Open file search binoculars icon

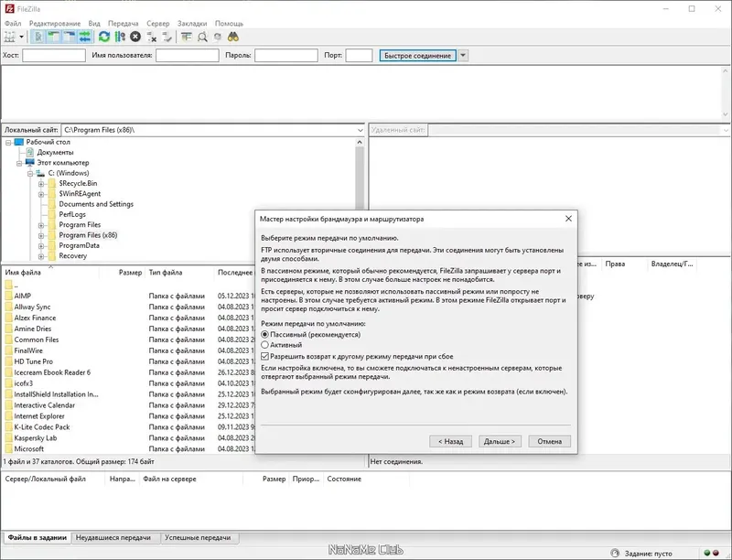(x=233, y=37)
